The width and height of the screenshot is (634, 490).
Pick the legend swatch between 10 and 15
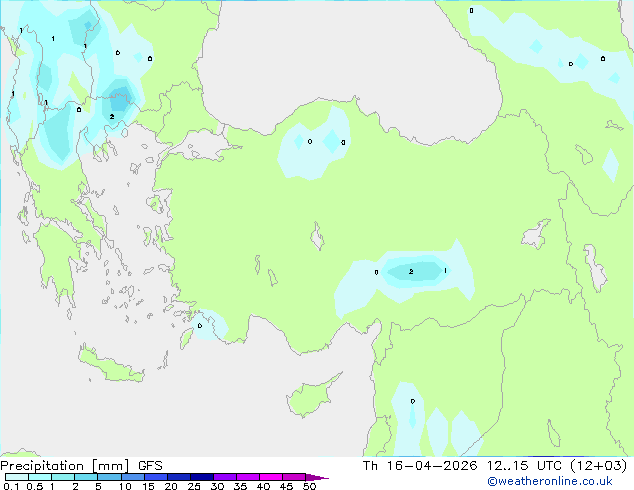(x=133, y=477)
